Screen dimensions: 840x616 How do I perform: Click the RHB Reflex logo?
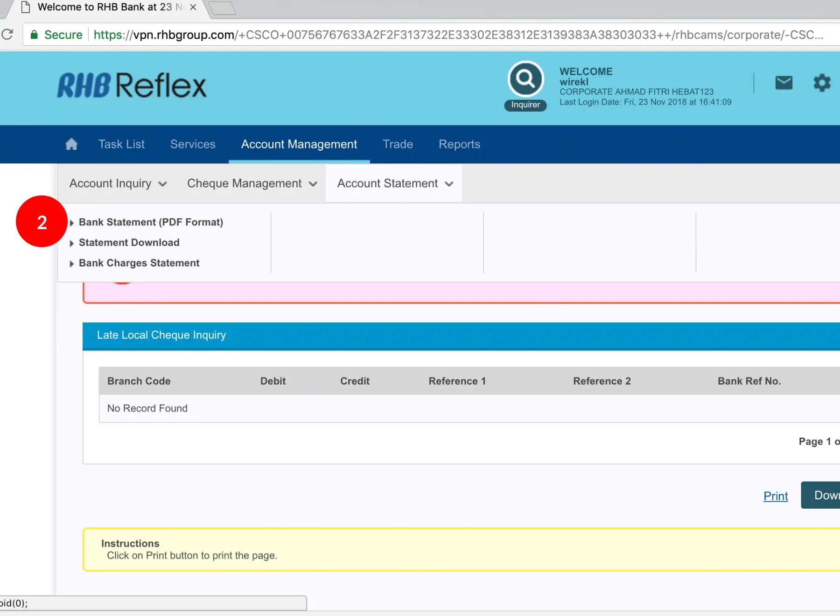pyautogui.click(x=132, y=85)
